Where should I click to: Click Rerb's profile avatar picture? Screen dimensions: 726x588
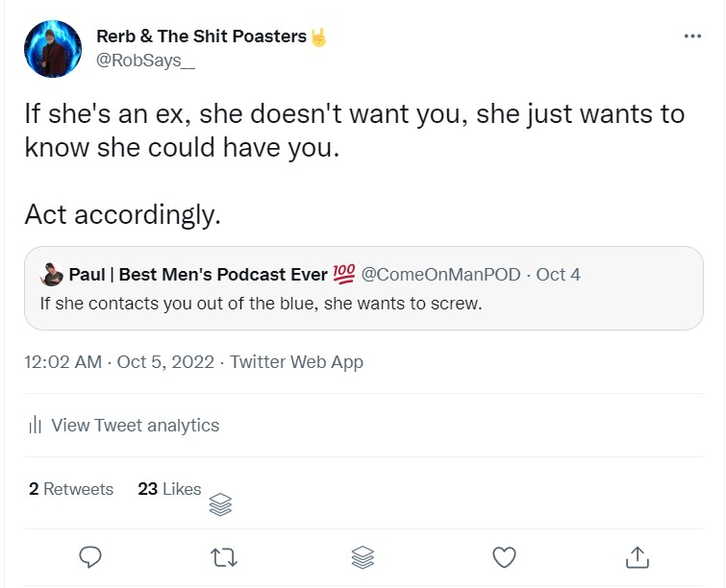52,48
